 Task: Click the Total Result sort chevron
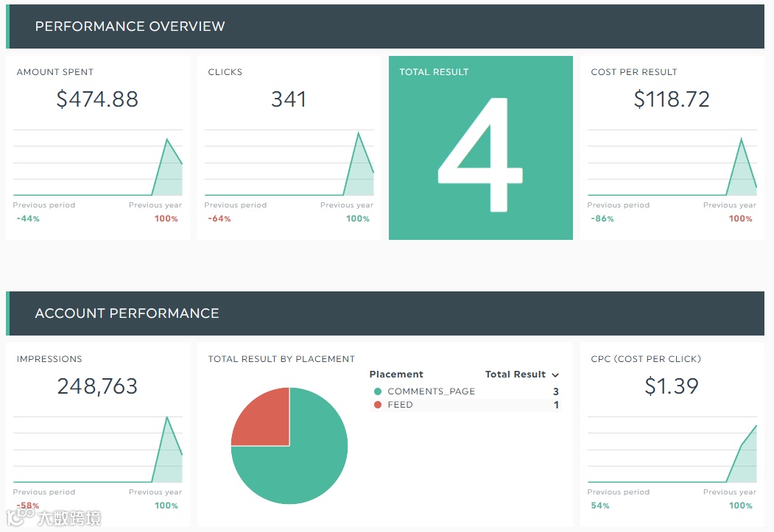[x=555, y=375]
